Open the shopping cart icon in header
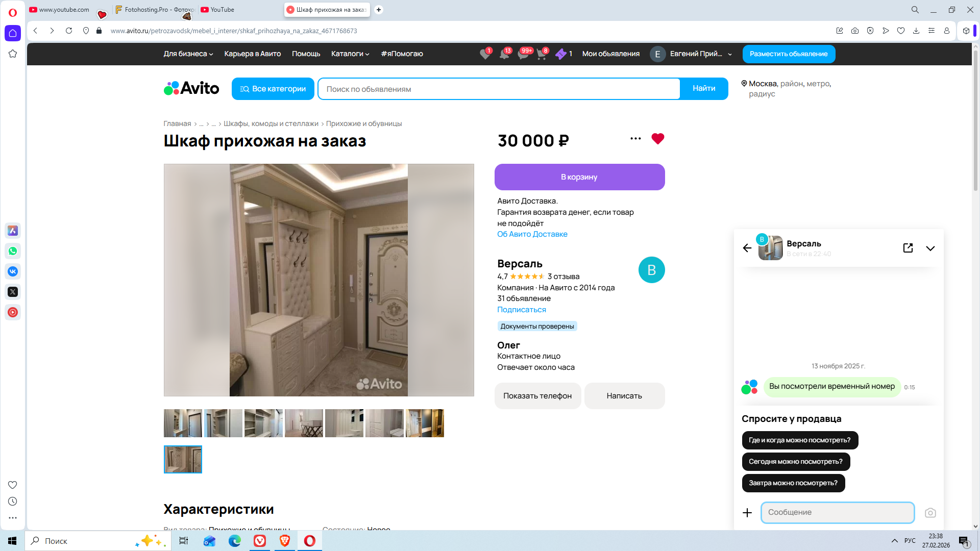The width and height of the screenshot is (980, 551). 542,54
